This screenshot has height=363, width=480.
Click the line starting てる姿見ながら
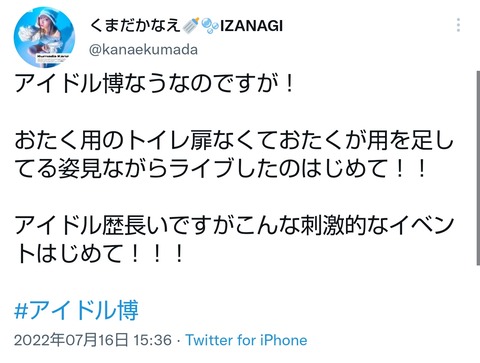coord(221,168)
